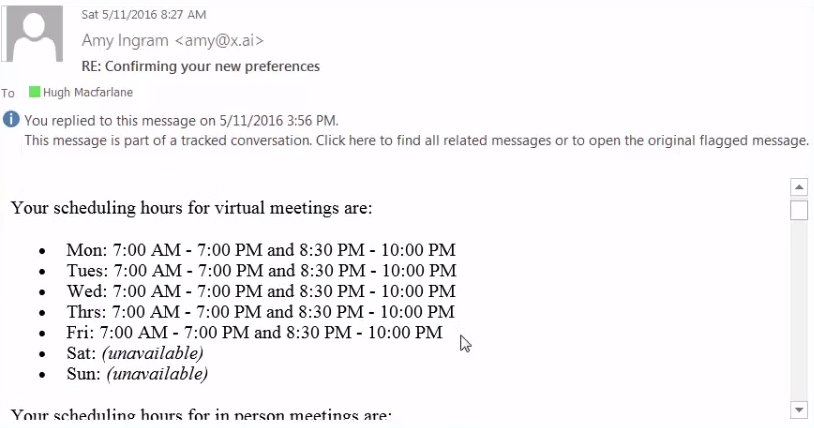Click the subject 'RE: Confirming your new preferences'
This screenshot has height=428, width=814.
pos(201,66)
